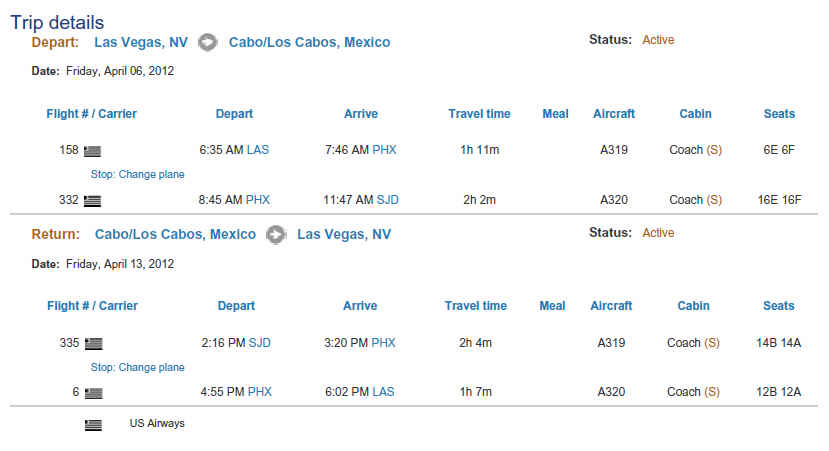Click the (S) fare class link for flight 158
The image size is (829, 451).
pos(714,150)
